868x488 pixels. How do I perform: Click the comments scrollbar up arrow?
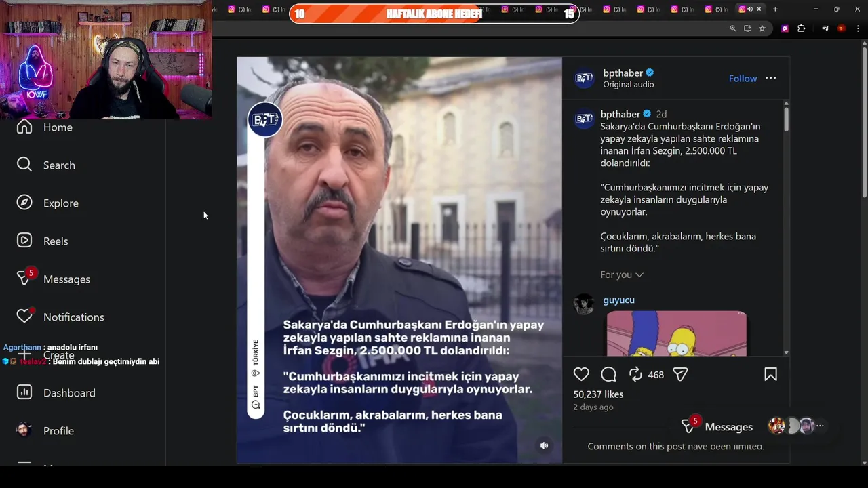pos(786,103)
